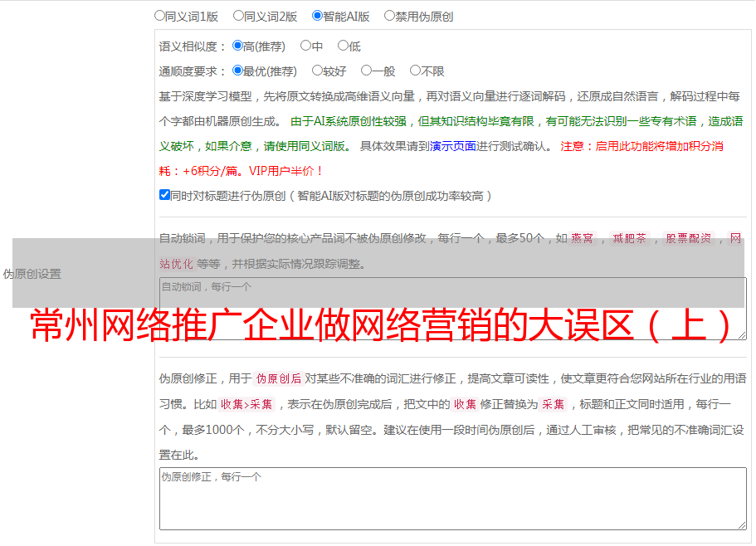Click the 伪原创后 highlighted tag

279,378
